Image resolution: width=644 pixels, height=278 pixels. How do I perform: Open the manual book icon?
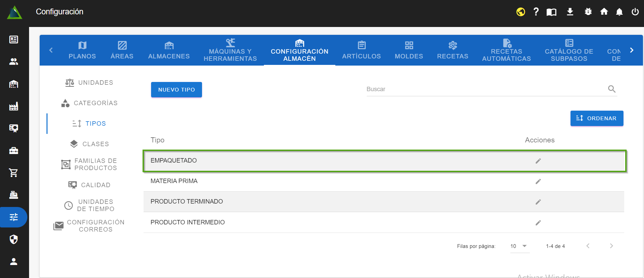pyautogui.click(x=551, y=12)
